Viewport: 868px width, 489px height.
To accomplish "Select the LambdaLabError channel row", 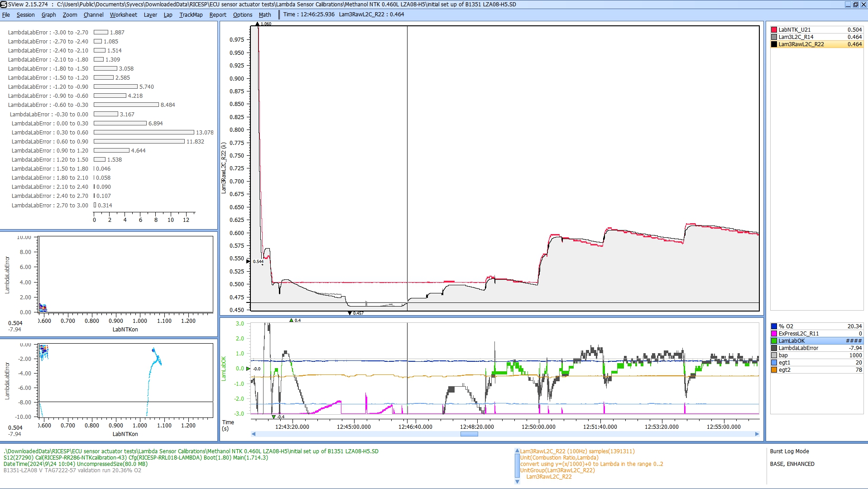I will tap(798, 348).
